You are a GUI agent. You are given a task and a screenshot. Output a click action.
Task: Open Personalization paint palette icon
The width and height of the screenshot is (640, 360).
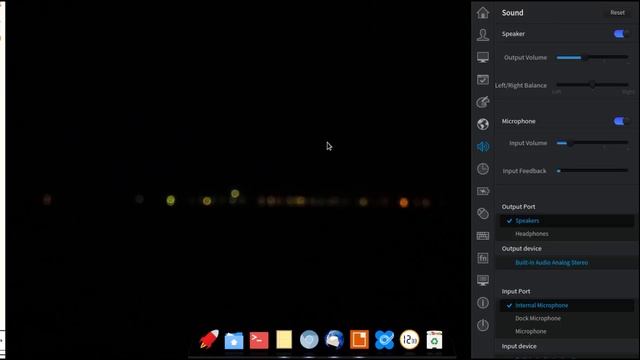point(482,102)
